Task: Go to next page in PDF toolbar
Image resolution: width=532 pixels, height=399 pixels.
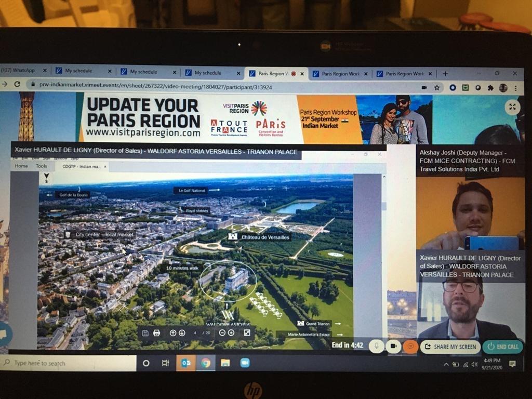Action: [182, 333]
